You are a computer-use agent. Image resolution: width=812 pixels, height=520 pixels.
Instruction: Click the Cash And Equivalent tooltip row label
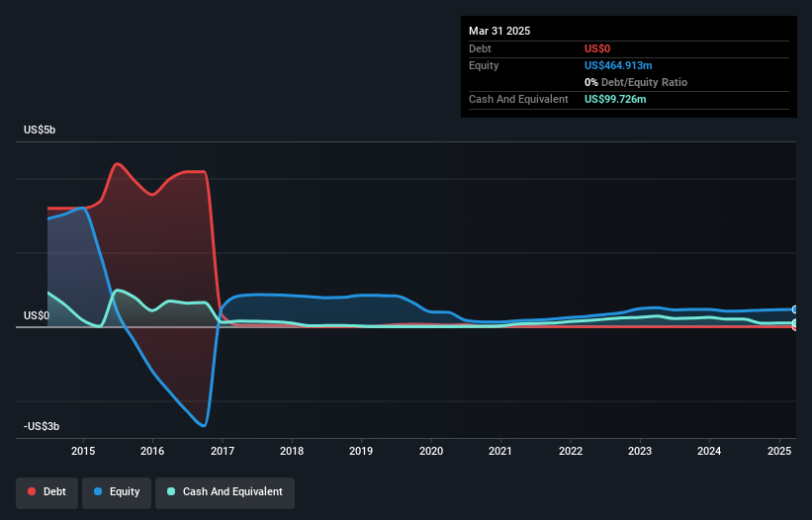(518, 99)
